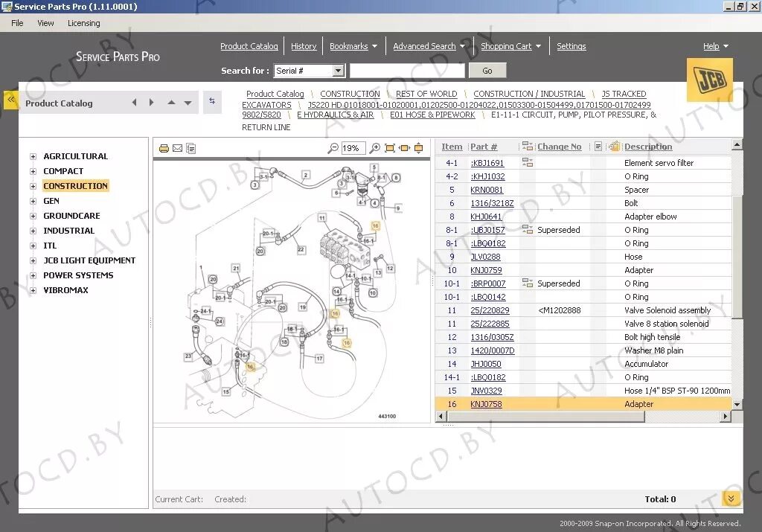Click the search text input field
The width and height of the screenshot is (762, 532).
click(x=407, y=71)
